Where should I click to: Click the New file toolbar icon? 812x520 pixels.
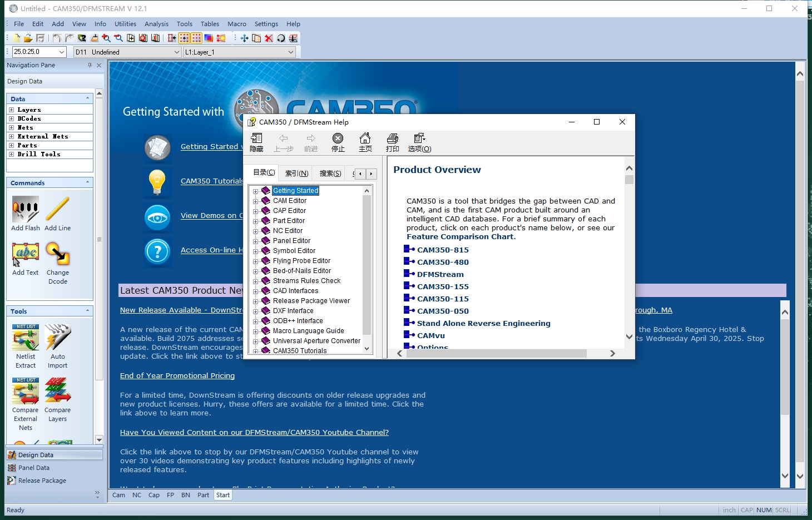pos(16,38)
